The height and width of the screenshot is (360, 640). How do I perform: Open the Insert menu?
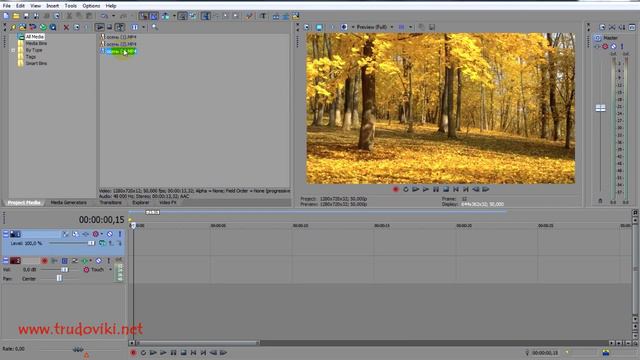(x=52, y=6)
